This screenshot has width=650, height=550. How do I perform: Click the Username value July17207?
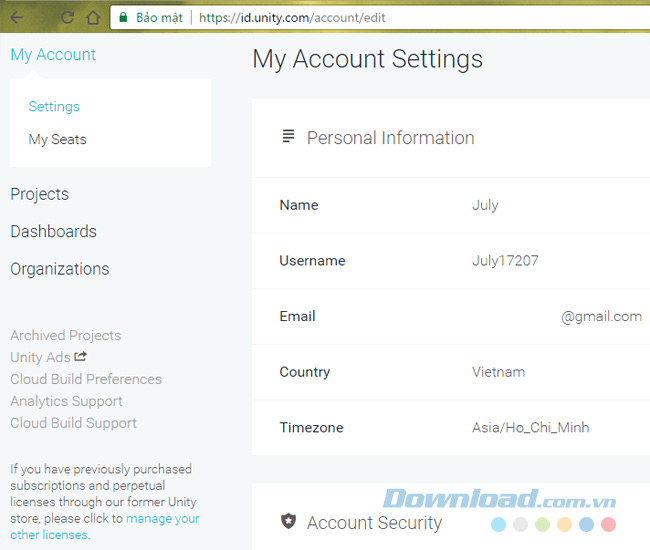505,261
